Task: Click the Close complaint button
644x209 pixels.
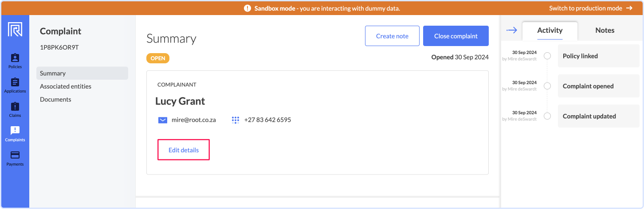Action: click(456, 36)
